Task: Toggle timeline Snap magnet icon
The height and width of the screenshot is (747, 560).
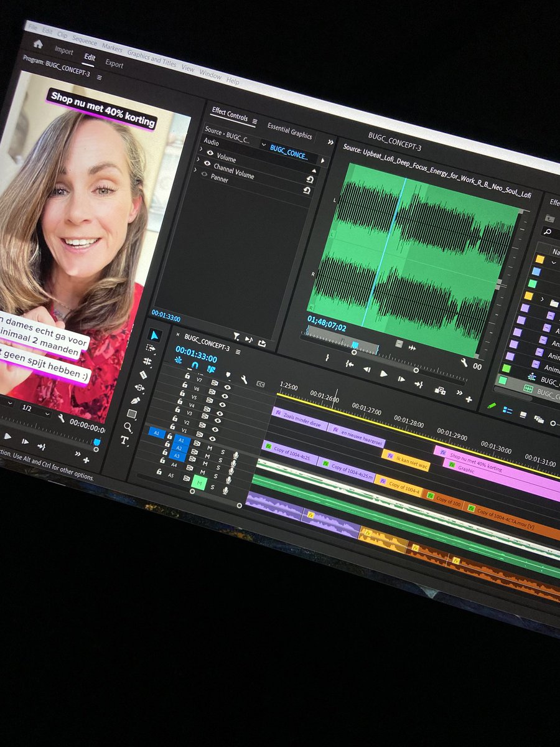Action: tap(195, 365)
